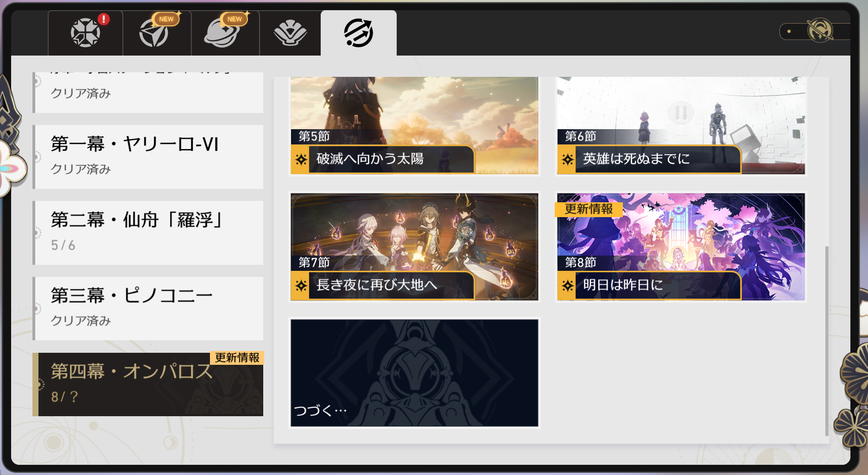Click the partially visible クリア済み chapter at top
Viewport: 868px width, 475px height.
148,92
